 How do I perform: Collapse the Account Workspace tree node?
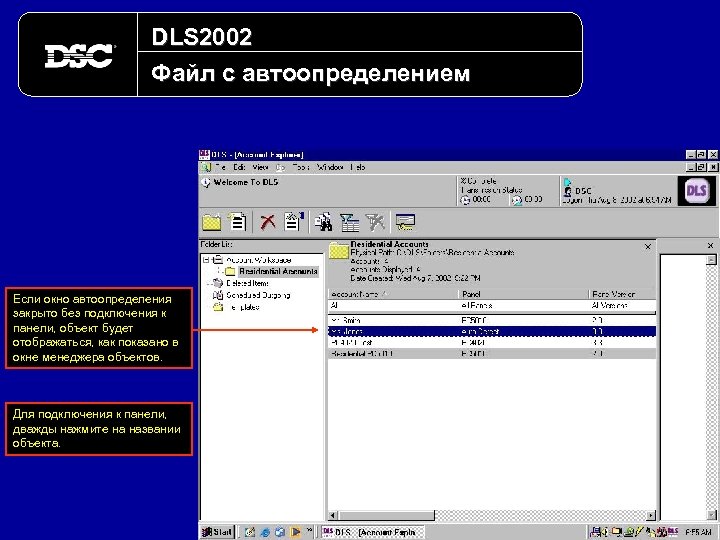coord(206,260)
